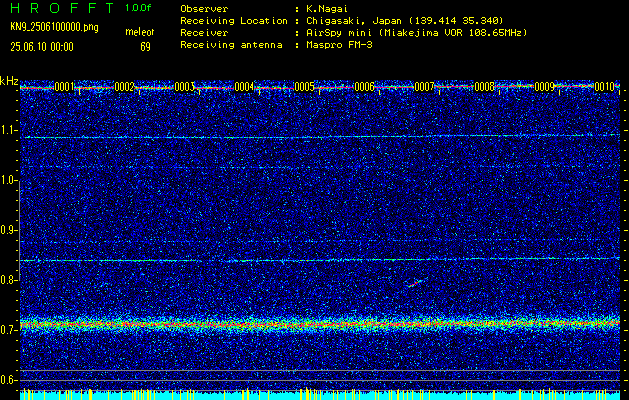Click the 0.8 frequency axis label
The width and height of the screenshot is (629, 400).
coord(9,280)
